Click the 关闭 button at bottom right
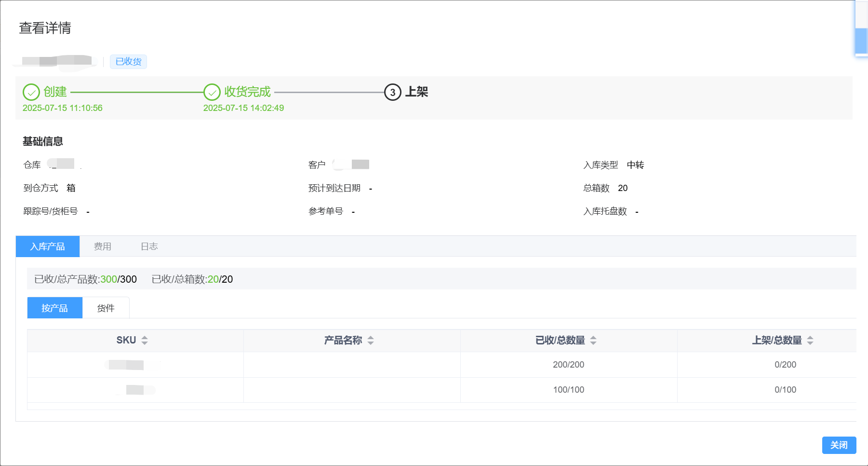This screenshot has height=466, width=868. click(x=839, y=445)
